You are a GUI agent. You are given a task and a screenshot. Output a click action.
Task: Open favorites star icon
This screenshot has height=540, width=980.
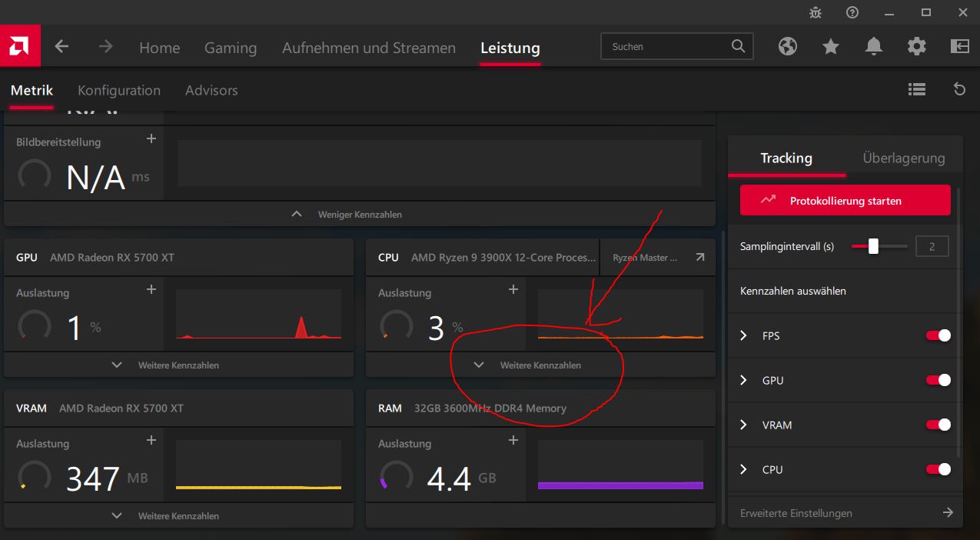pos(831,47)
